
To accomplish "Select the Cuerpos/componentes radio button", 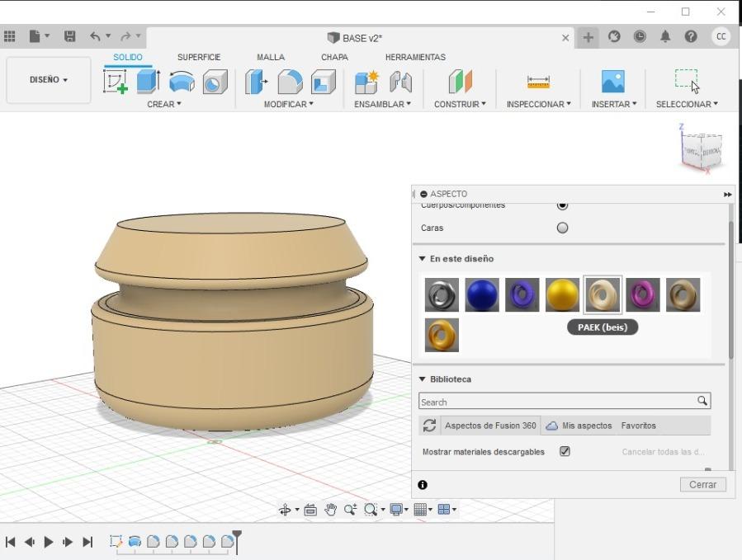I will (563, 205).
